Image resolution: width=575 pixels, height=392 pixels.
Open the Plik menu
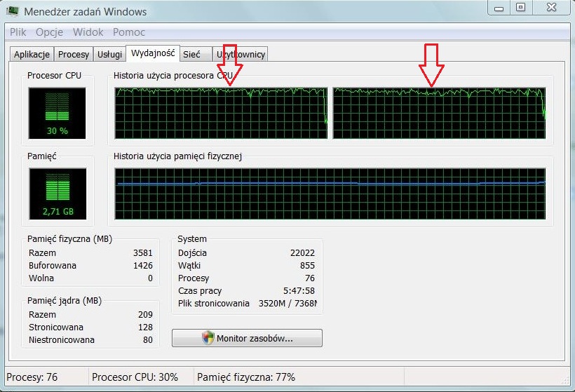[x=18, y=32]
